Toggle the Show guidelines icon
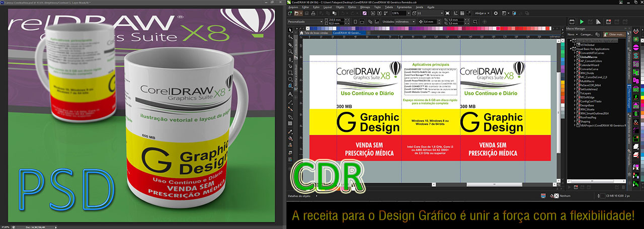Image resolution: width=644 pixels, height=229 pixels. (x=468, y=13)
